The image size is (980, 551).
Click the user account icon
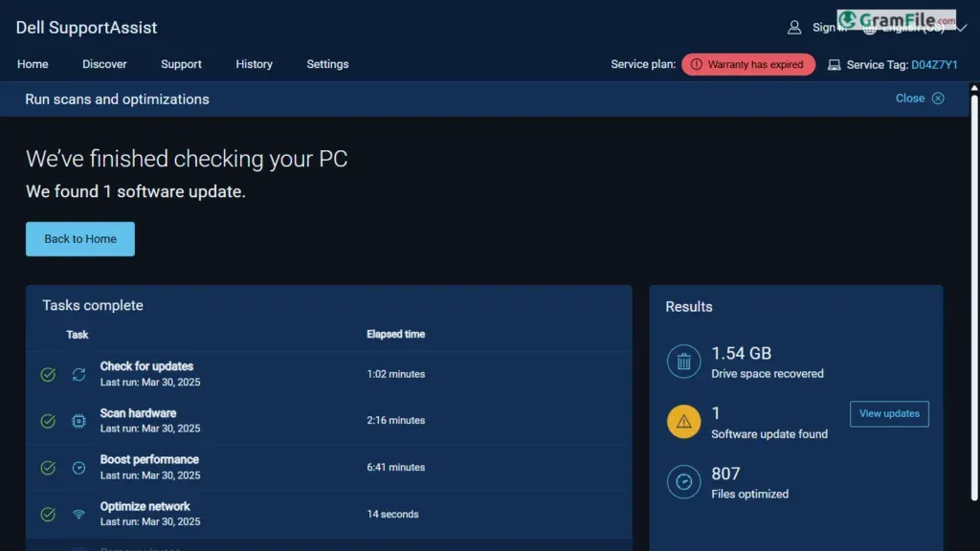pyautogui.click(x=794, y=28)
